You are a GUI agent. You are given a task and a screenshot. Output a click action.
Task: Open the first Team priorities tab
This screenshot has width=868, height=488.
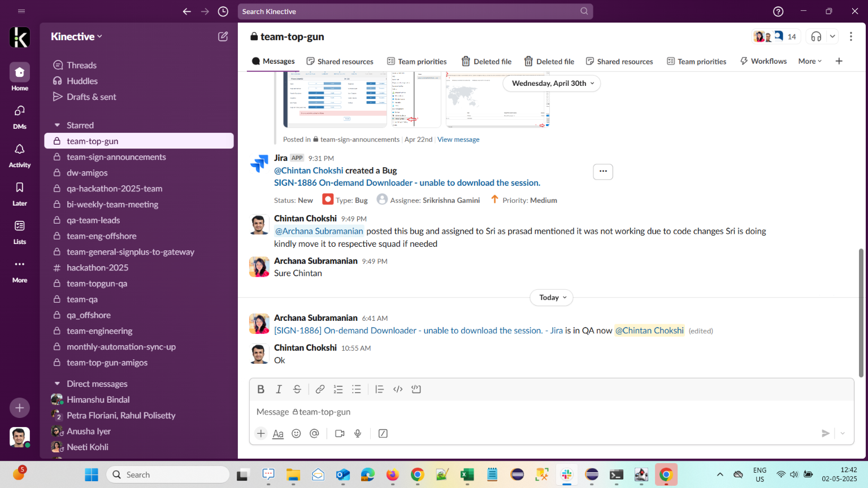pos(417,61)
